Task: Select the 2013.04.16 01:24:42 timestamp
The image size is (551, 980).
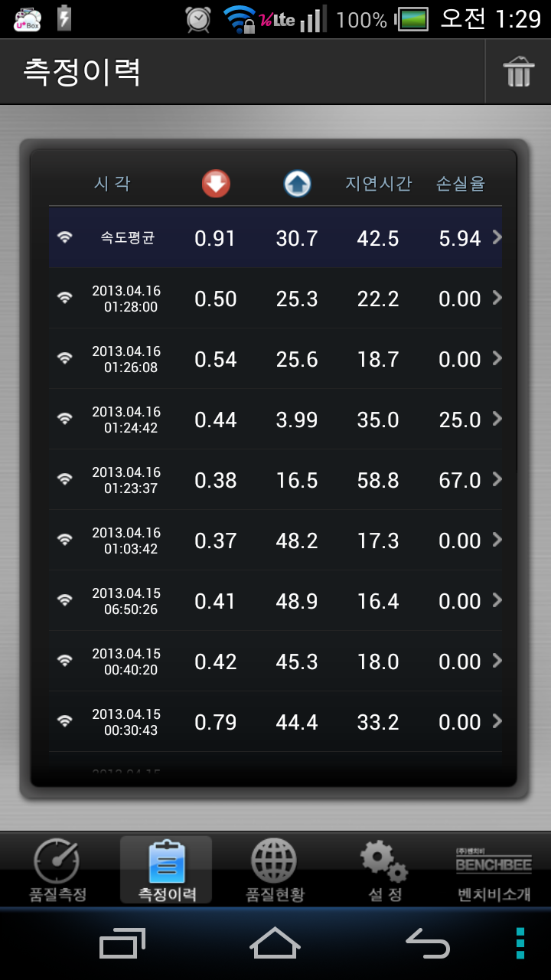Action: click(x=126, y=420)
